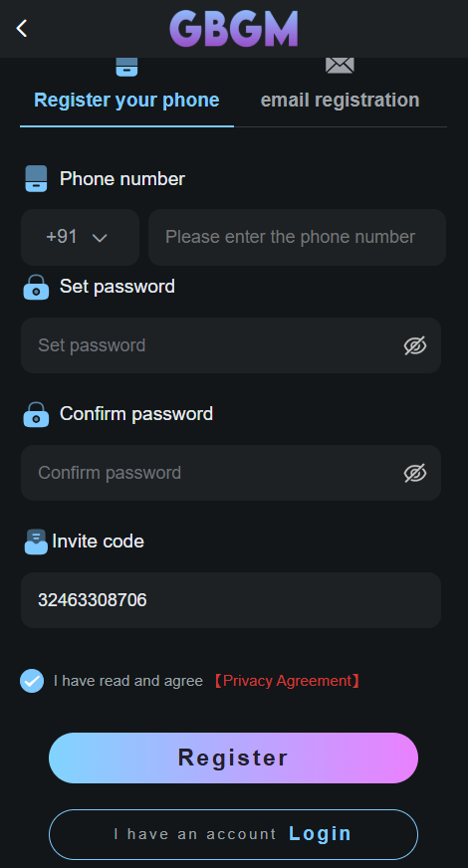Click the Invite code field with 32463308706

click(231, 600)
